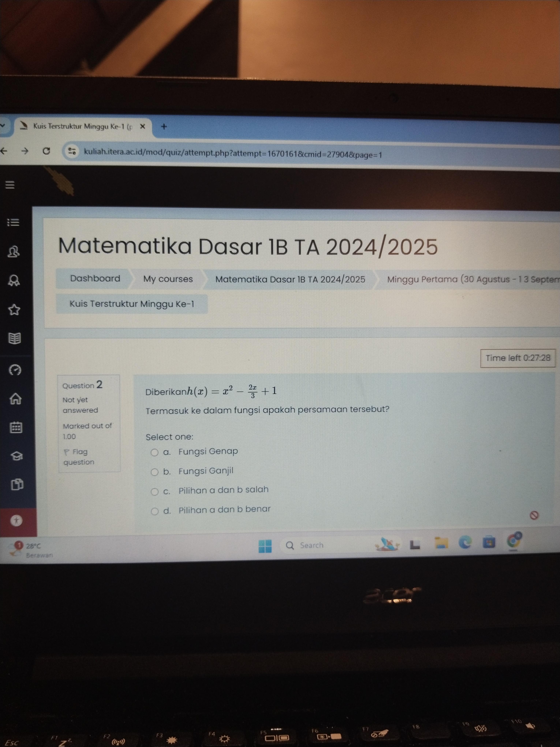Open the hamburger menu at top left
Image resolution: width=560 pixels, height=747 pixels.
tap(10, 185)
